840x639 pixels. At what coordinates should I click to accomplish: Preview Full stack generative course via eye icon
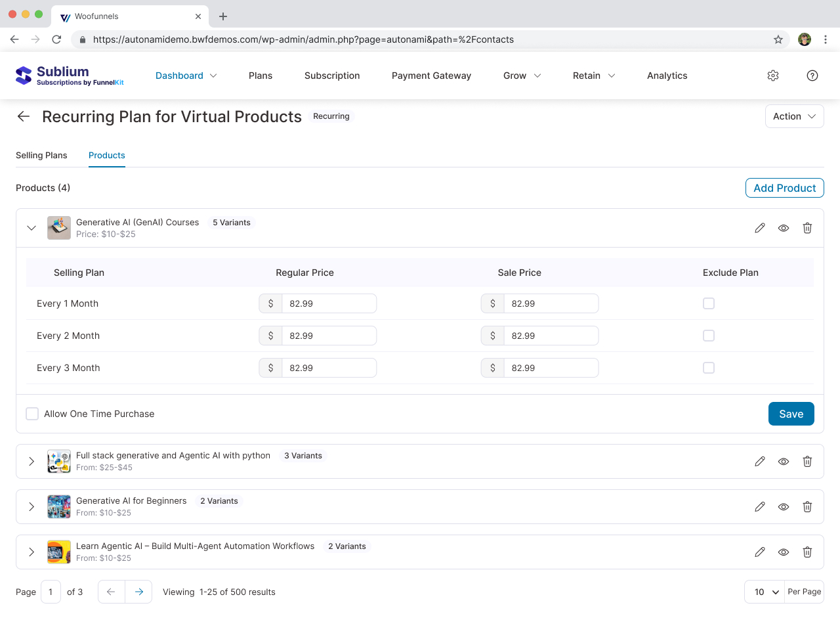coord(784,462)
